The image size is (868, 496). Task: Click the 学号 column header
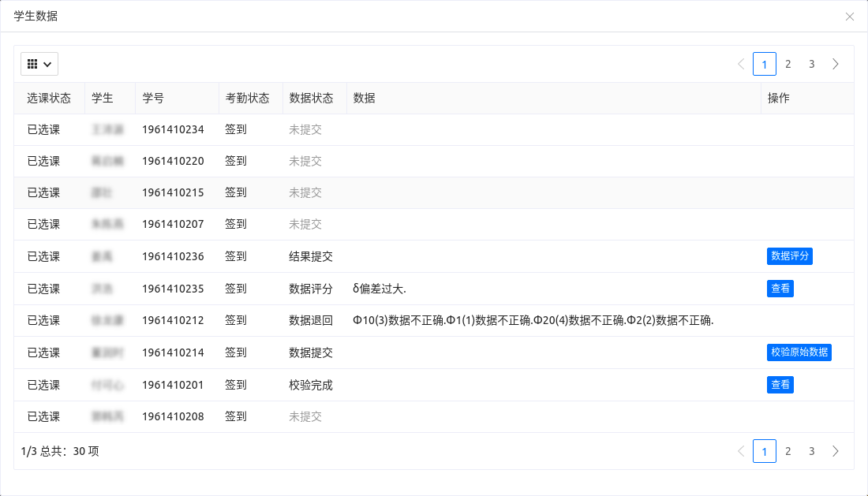[153, 99]
